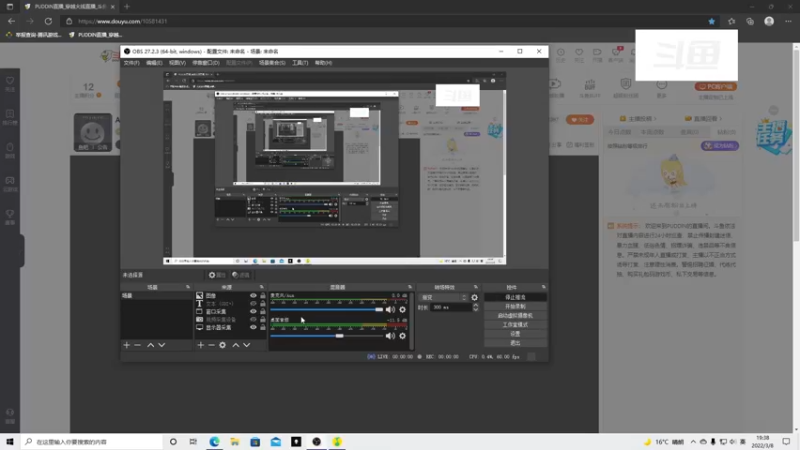The image size is (800, 450).
Task: Open the browser collections icon
Action: (750, 21)
